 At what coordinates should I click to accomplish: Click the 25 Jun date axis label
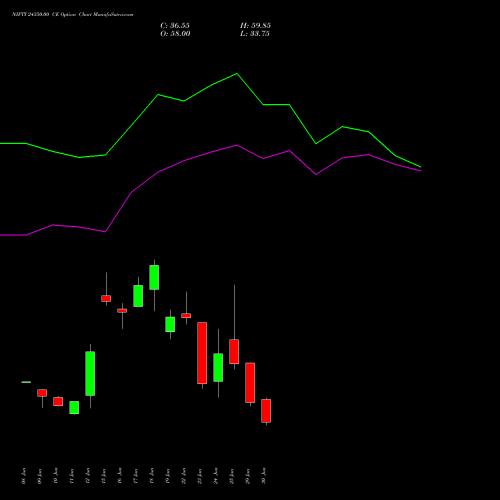coord(232,476)
